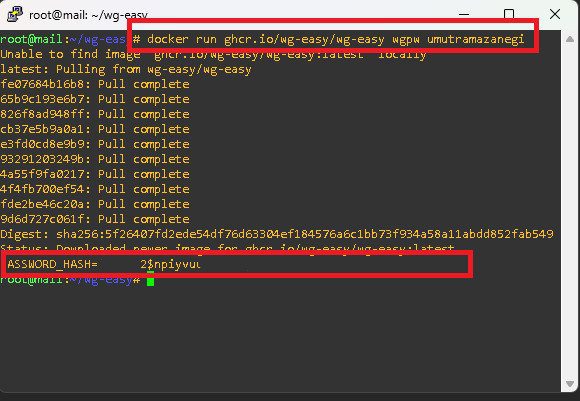The width and height of the screenshot is (580, 401).
Task: Click the fe07684b16b8 Pull complete line
Action: click(95, 84)
